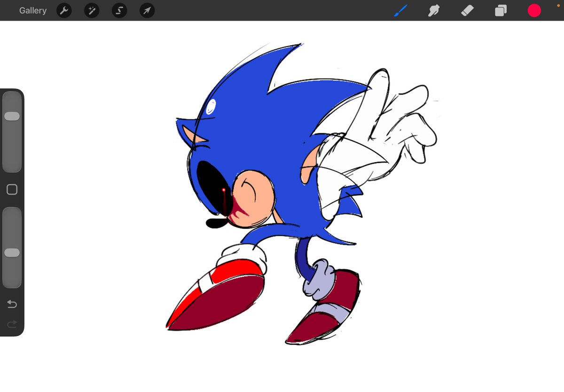The height and width of the screenshot is (392, 564).
Task: Open the Gallery
Action: [33, 10]
